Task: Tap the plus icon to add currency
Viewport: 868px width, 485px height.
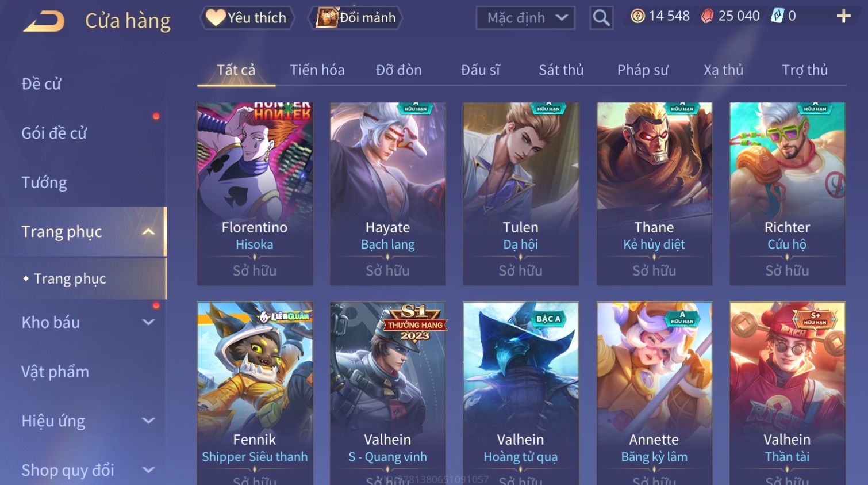Action: [x=843, y=16]
